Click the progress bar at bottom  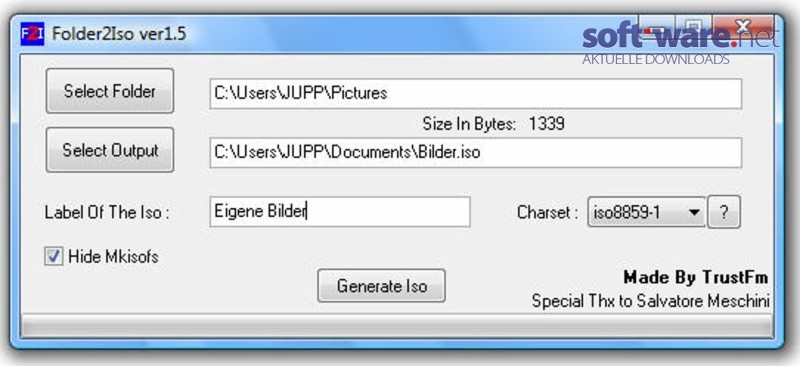[396, 327]
